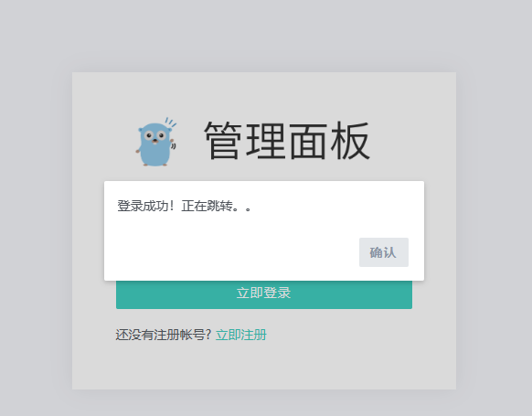Image resolution: width=532 pixels, height=416 pixels.
Task: Click the 板 character in the heading
Action: (x=350, y=141)
